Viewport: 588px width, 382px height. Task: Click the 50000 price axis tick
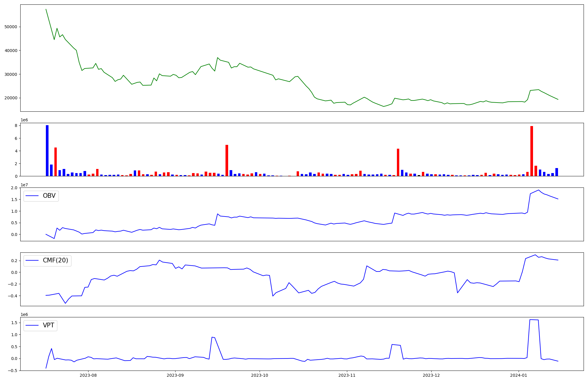pos(11,27)
